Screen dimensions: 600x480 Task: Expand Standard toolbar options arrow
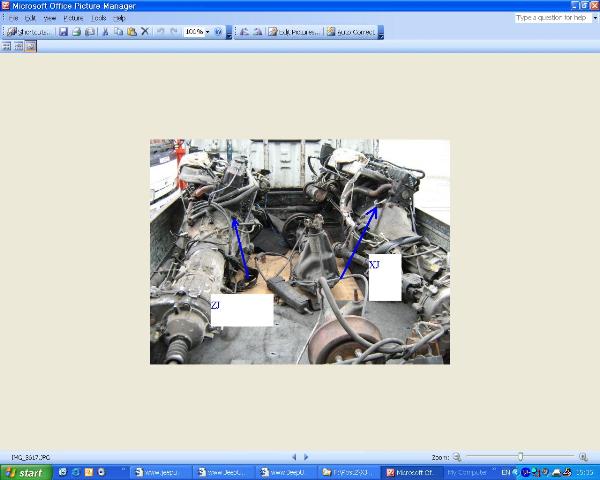click(x=229, y=33)
